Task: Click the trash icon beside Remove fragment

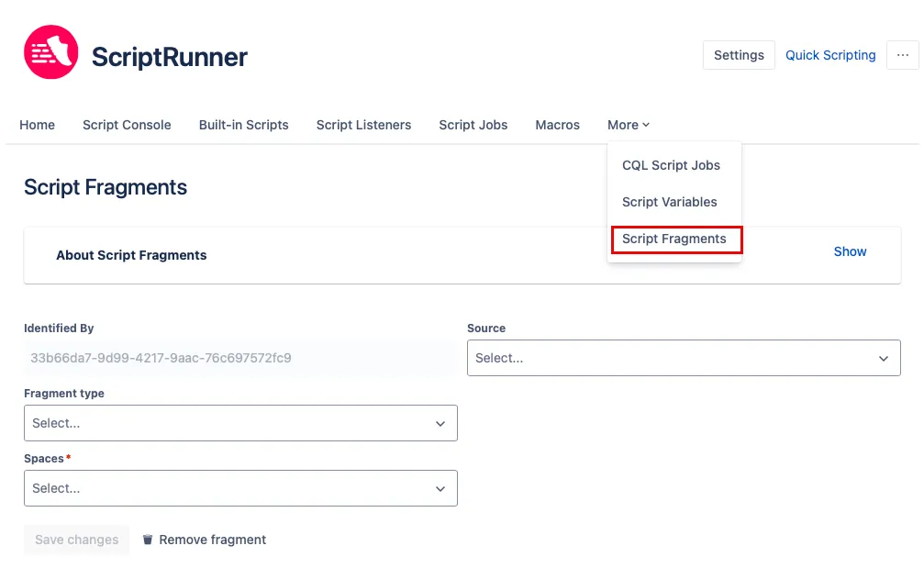Action: click(x=148, y=540)
